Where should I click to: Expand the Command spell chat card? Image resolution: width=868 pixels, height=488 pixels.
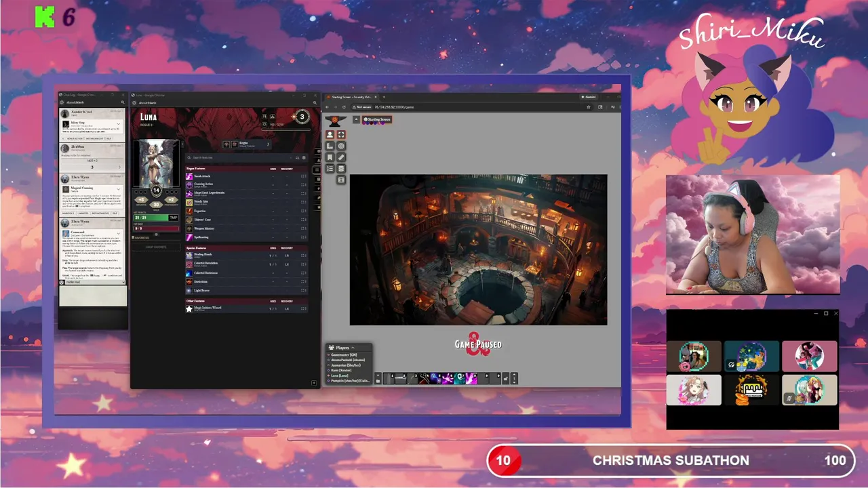(x=118, y=233)
